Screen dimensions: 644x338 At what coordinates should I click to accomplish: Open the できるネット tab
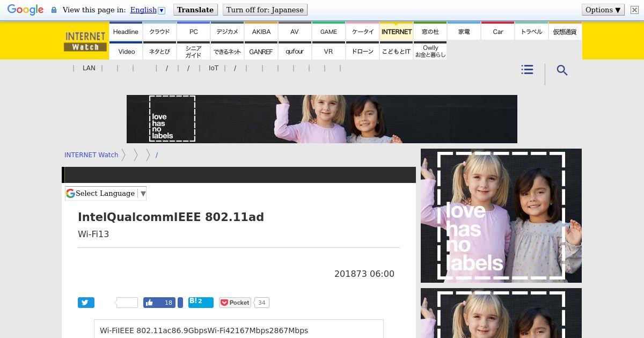(x=228, y=52)
